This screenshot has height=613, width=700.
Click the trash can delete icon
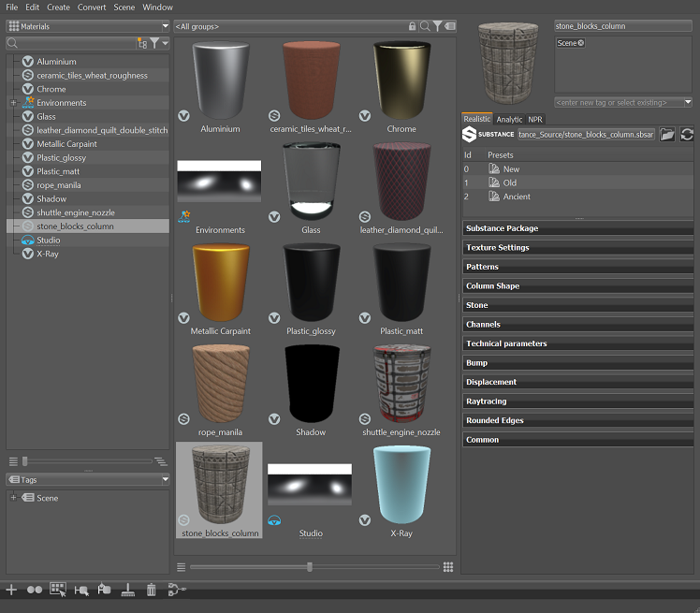(152, 590)
